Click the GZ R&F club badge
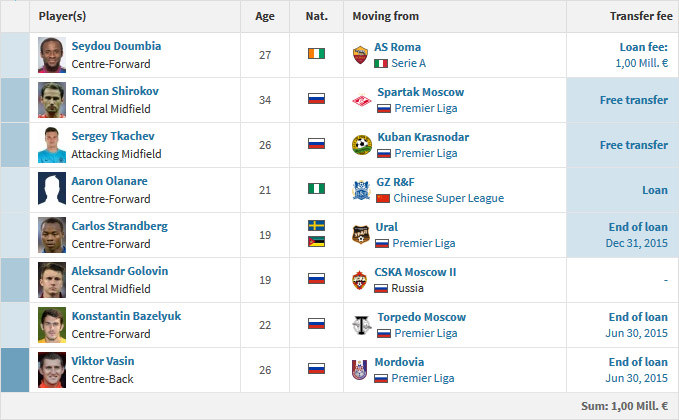 [361, 190]
